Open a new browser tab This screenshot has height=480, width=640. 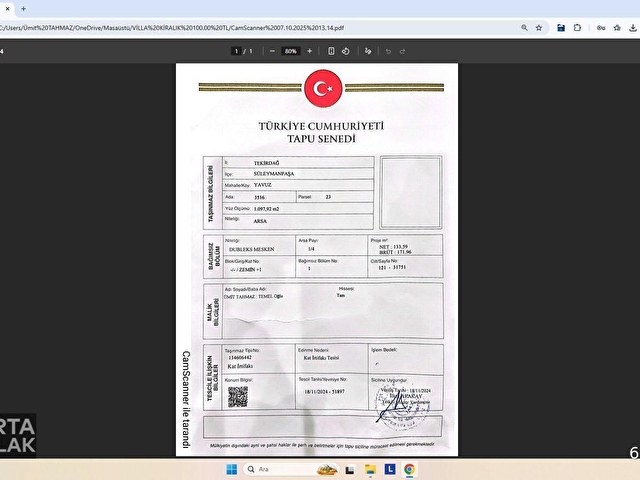tap(23, 8)
